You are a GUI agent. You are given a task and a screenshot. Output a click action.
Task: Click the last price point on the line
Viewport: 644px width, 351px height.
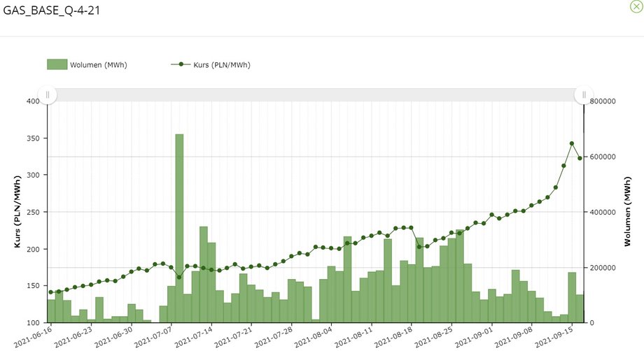(580, 158)
